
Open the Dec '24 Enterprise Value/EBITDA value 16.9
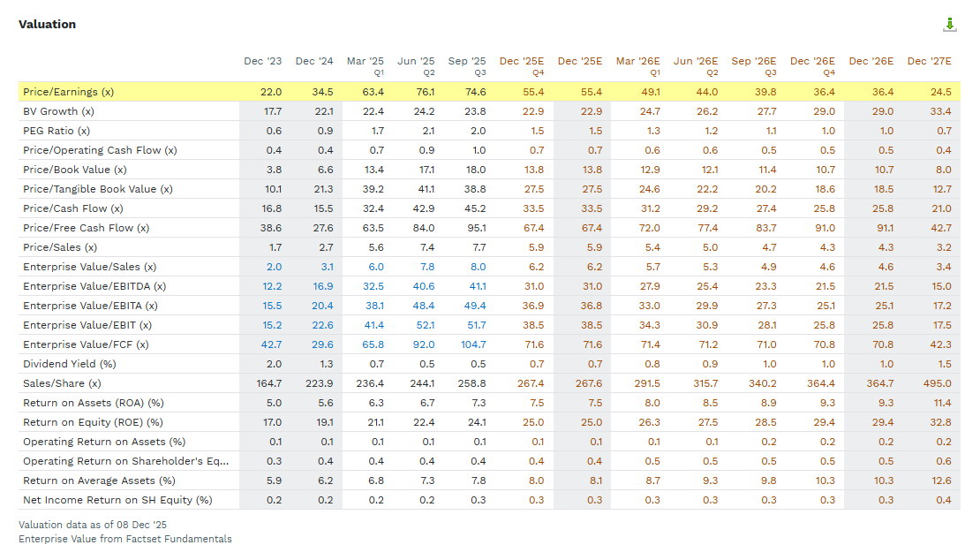click(324, 286)
